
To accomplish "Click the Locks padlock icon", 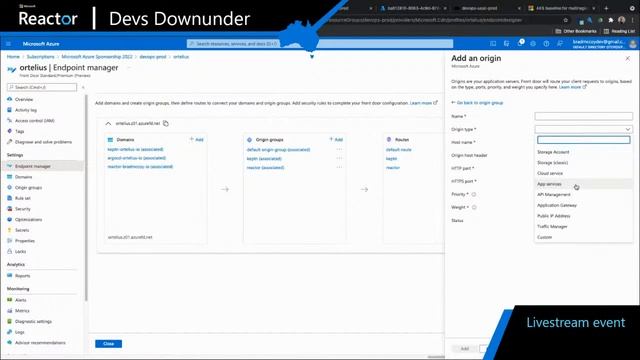I will (9, 251).
